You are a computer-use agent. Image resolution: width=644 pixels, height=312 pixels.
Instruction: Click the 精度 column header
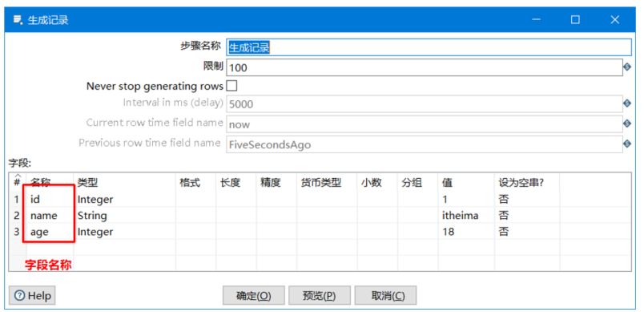(277, 183)
